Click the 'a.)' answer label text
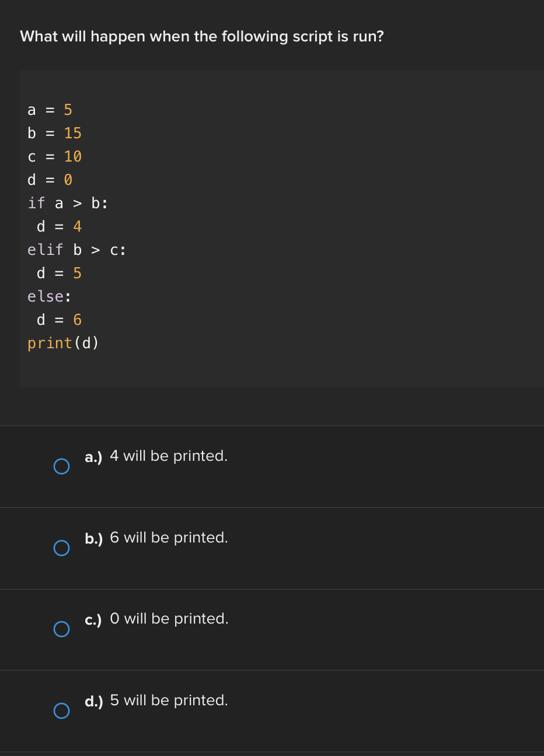Image resolution: width=544 pixels, height=756 pixels. pos(93,457)
